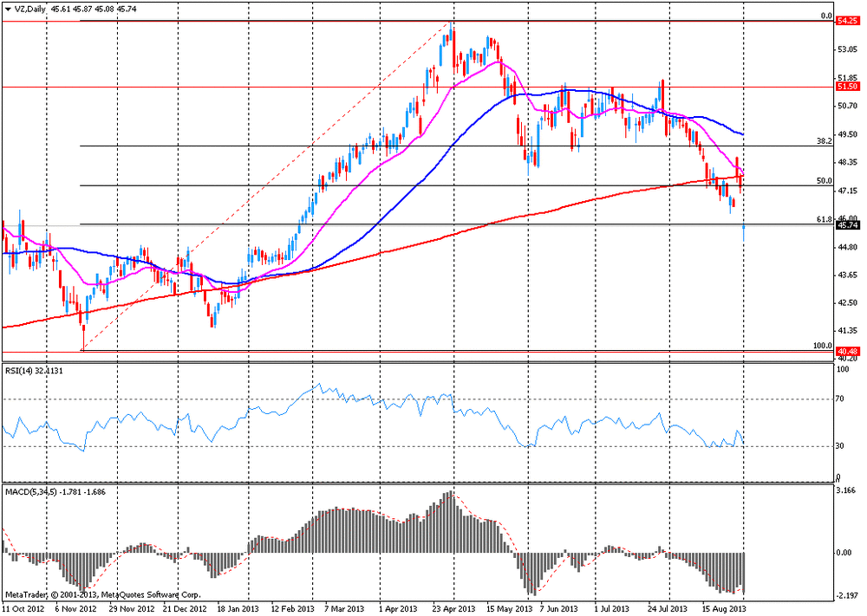Image resolution: width=867 pixels, height=616 pixels.
Task: Click the 6 Nov 2012 date label
Action: click(x=75, y=609)
